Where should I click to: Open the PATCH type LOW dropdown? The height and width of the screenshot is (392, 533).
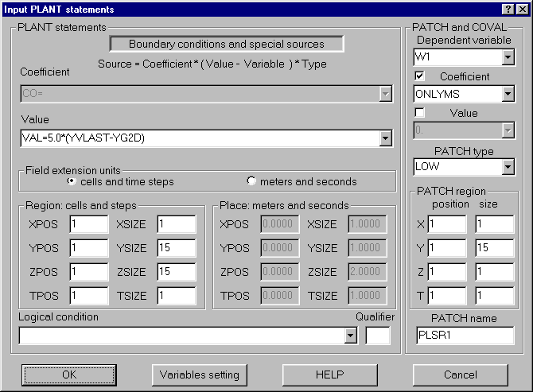(508, 167)
